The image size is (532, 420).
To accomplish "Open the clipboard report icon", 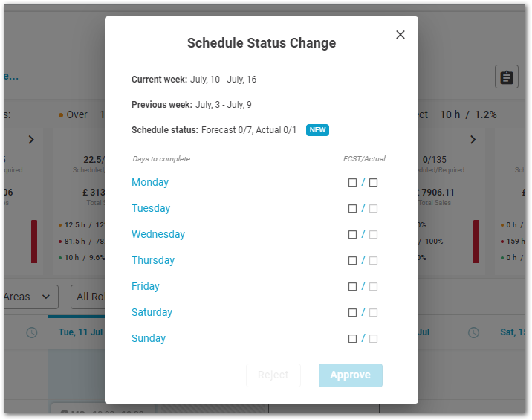I will click(506, 77).
